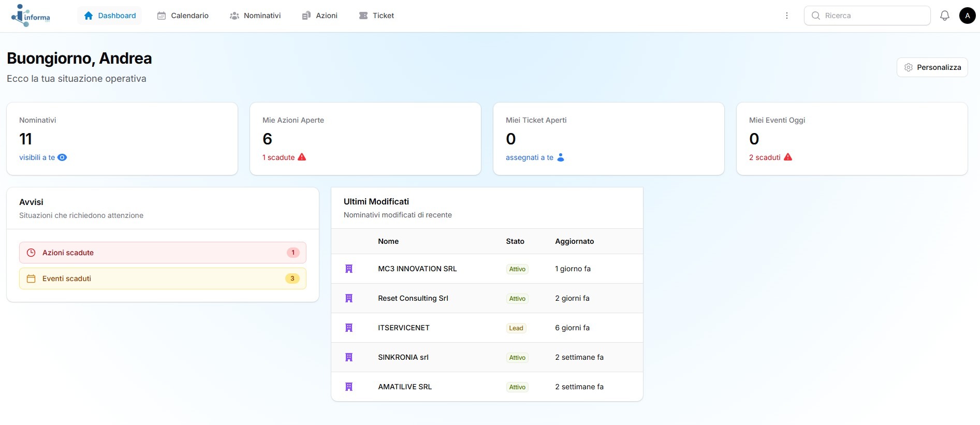Click the Lead status badge for ITSERVICENET
This screenshot has height=425, width=980.
pos(516,328)
